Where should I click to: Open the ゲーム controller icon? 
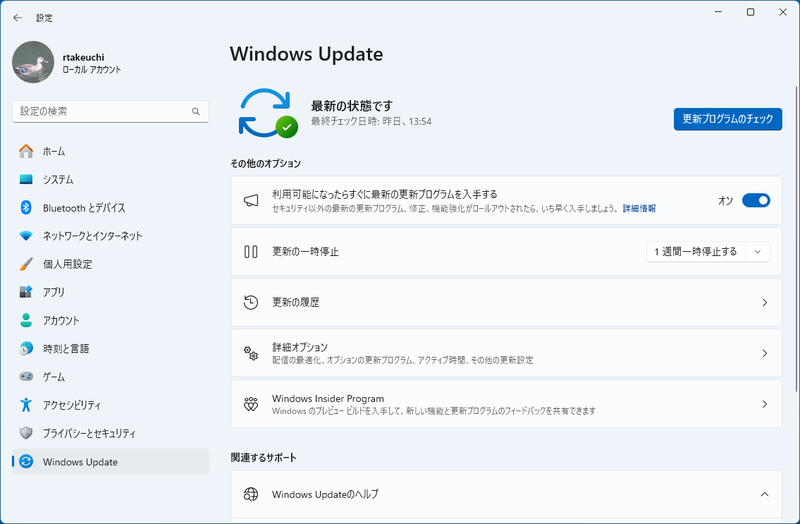[26, 377]
